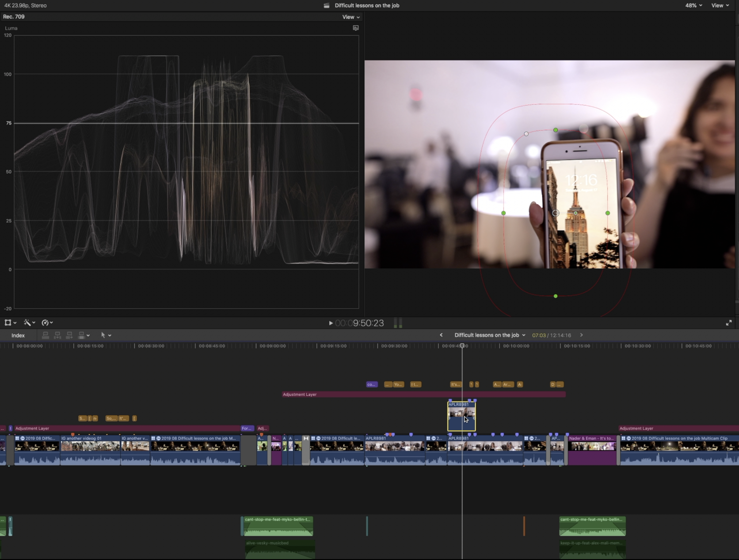Click the Insert edit icon

[57, 335]
